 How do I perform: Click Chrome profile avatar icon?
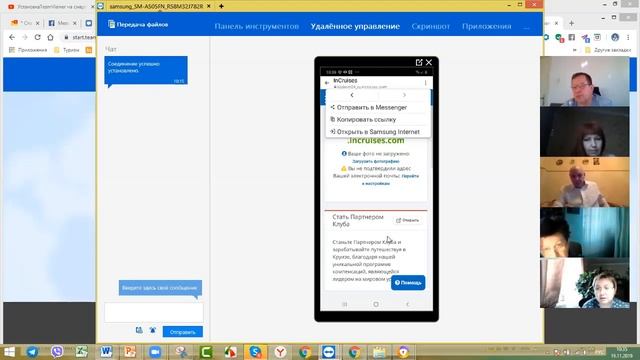point(615,37)
